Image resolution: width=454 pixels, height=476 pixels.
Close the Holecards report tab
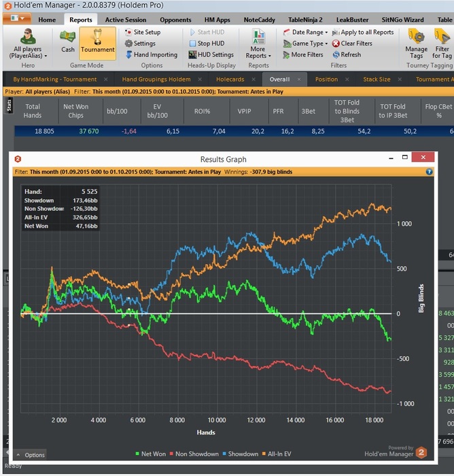click(x=254, y=80)
